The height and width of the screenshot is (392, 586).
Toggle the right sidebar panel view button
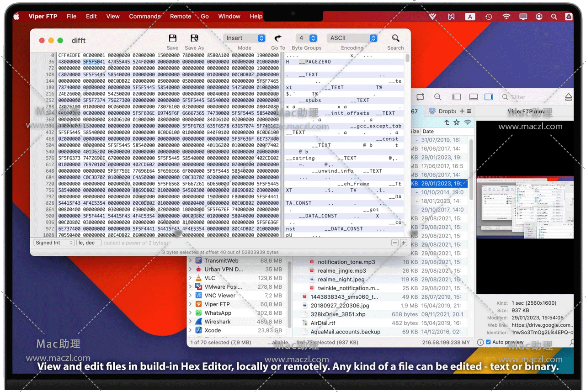[x=489, y=97]
